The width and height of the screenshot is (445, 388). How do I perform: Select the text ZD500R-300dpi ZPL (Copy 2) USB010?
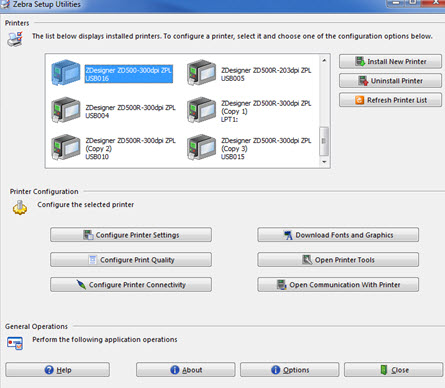[130, 149]
